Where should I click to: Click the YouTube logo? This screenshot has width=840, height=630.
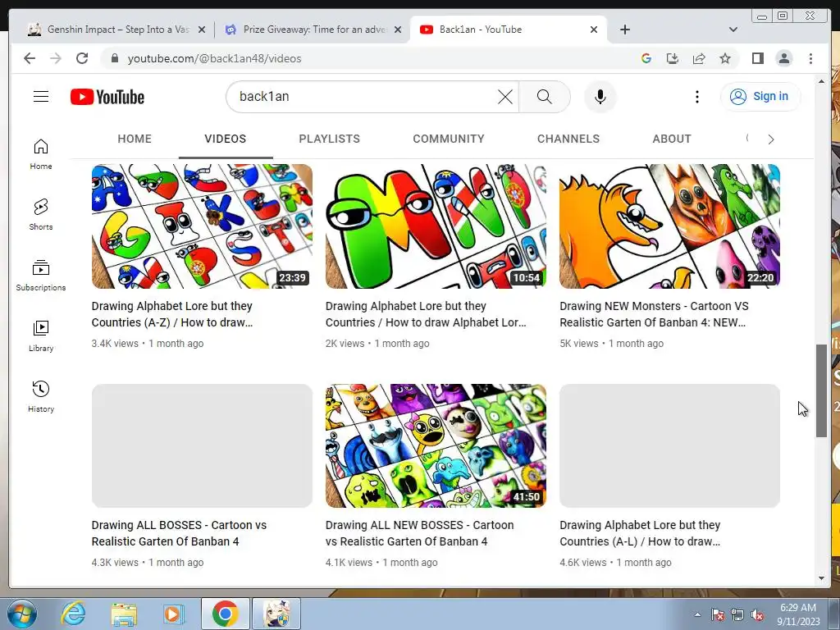(x=107, y=97)
